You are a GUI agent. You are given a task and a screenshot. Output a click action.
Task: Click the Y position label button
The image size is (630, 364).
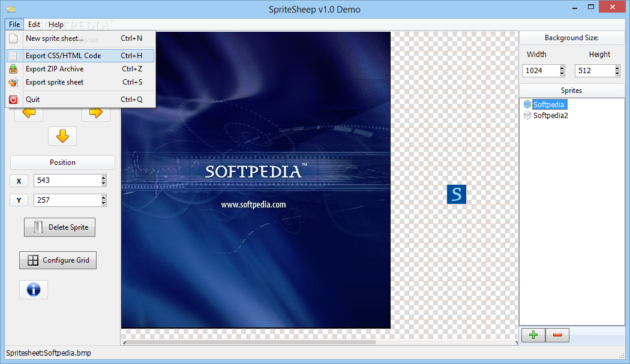click(19, 200)
